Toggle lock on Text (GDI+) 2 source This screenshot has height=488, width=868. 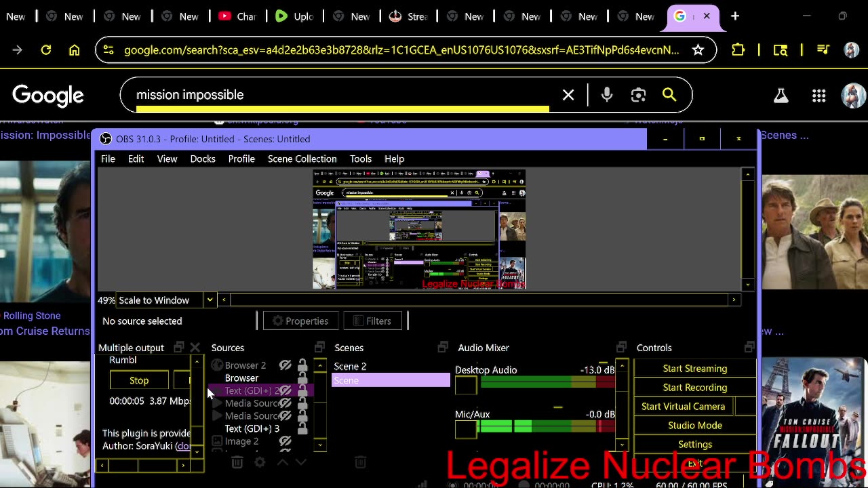click(302, 390)
